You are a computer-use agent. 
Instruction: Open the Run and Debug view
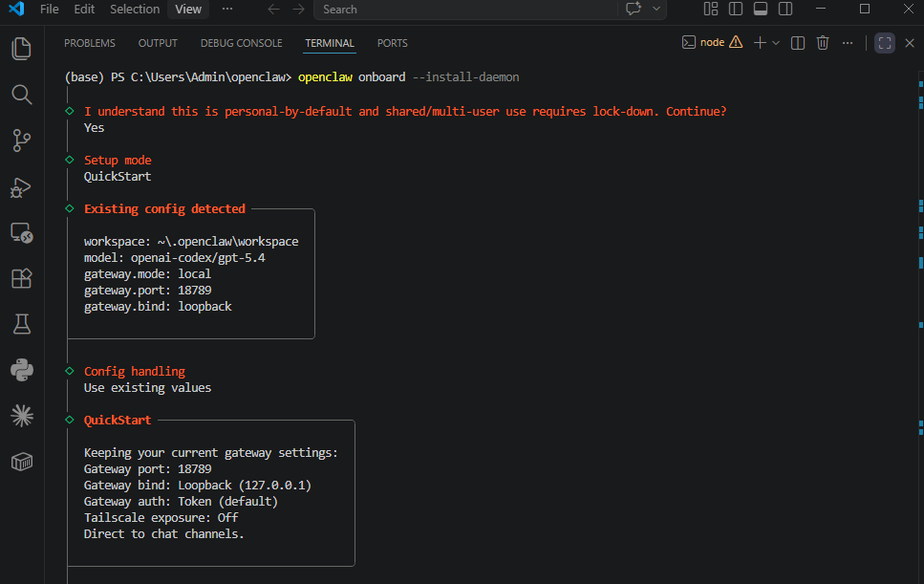(22, 186)
